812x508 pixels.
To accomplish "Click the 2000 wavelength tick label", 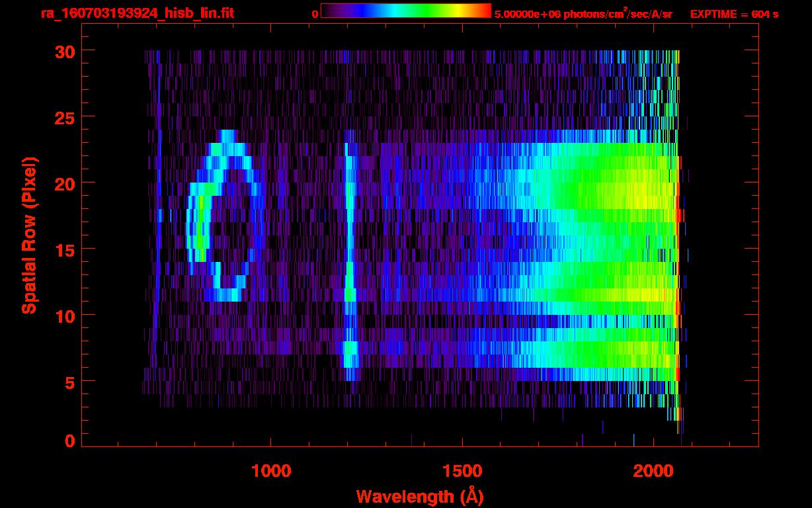I will coord(653,471).
